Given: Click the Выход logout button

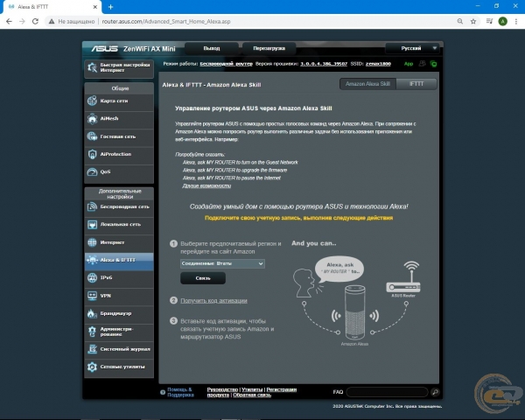Looking at the screenshot, I should point(212,48).
